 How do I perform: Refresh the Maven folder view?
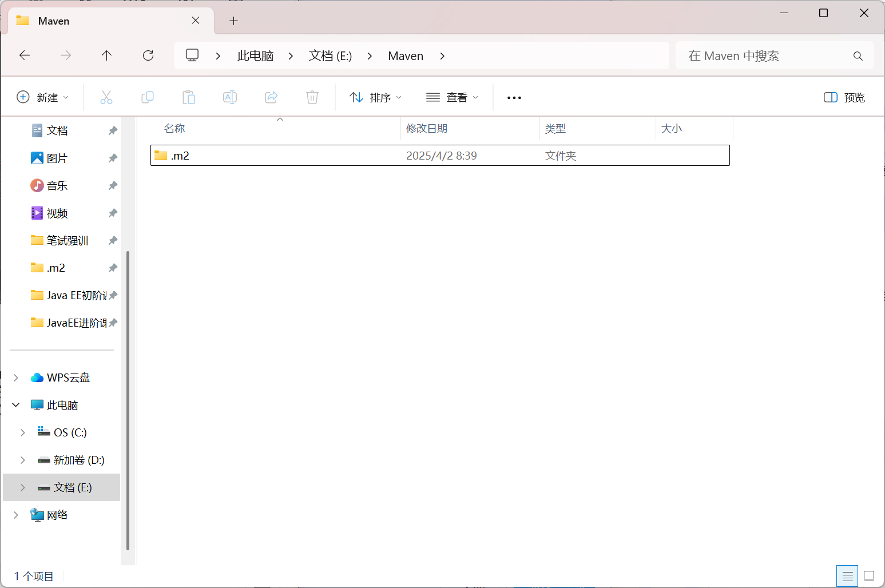point(148,55)
